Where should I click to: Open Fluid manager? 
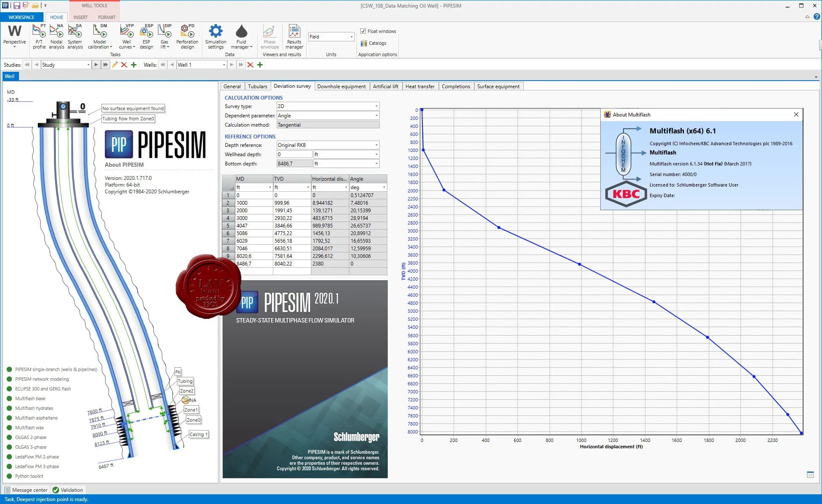[241, 37]
